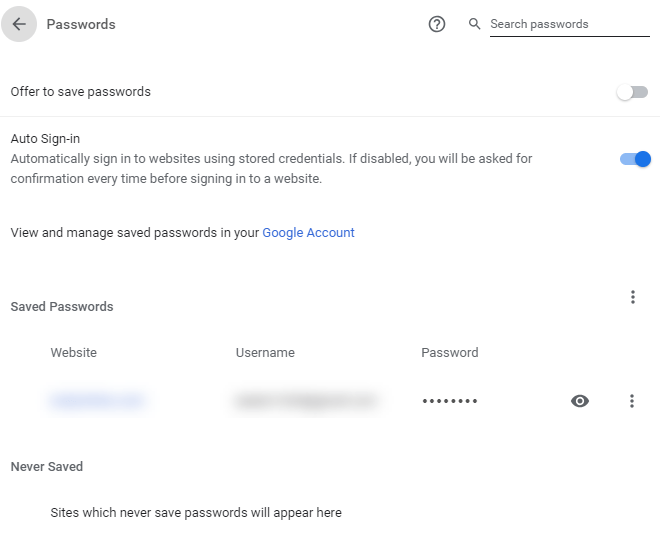Click the masked password dots
This screenshot has width=660, height=538.
(450, 401)
